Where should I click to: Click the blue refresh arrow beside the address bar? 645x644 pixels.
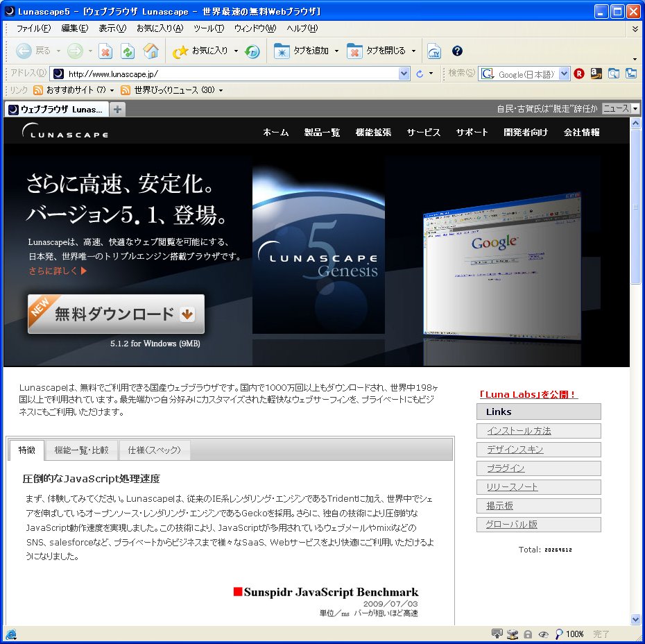[420, 74]
